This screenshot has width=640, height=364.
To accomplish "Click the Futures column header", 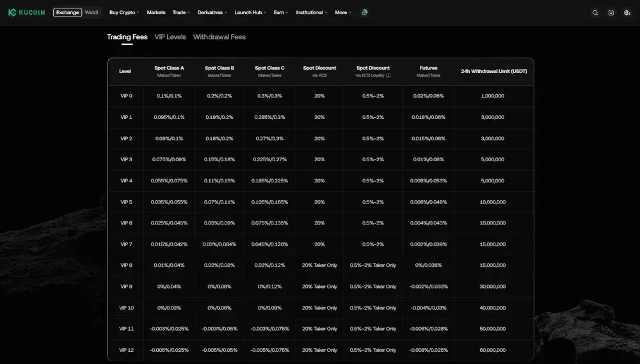I will [428, 68].
